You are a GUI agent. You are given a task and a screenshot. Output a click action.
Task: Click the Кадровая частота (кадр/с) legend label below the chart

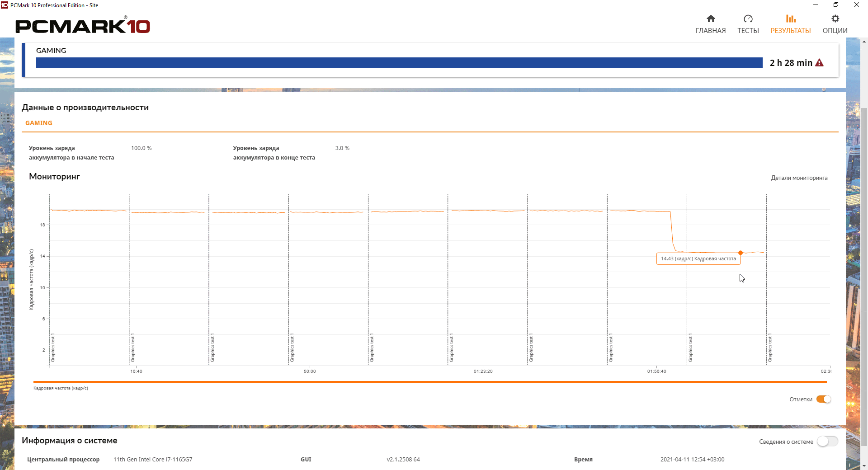tap(61, 388)
